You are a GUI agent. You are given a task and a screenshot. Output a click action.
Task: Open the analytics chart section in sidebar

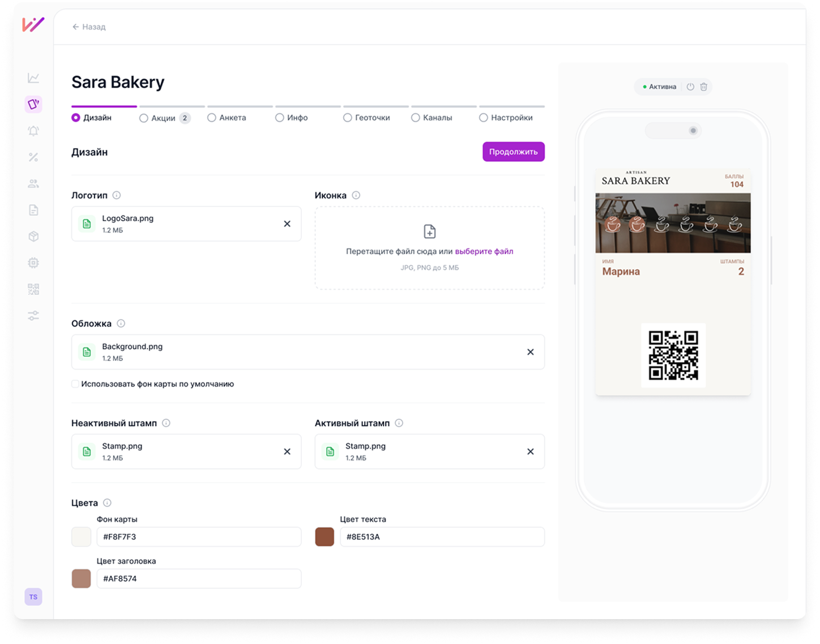[x=33, y=78]
